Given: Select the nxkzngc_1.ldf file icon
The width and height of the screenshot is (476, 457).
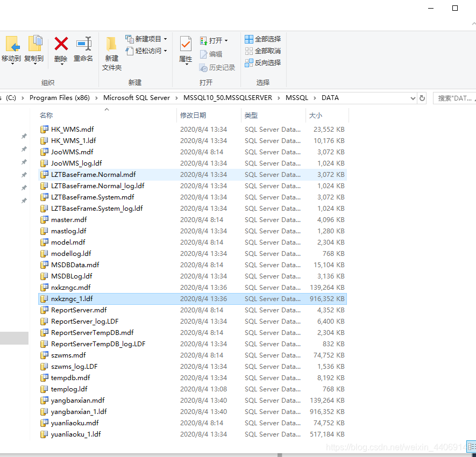Looking at the screenshot, I should click(x=44, y=298).
